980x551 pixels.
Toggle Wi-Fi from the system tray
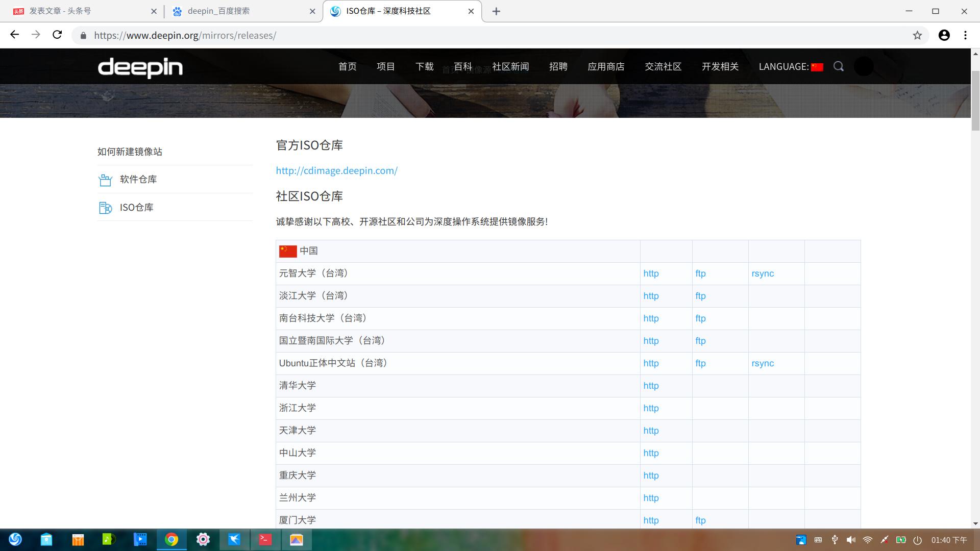pos(868,539)
